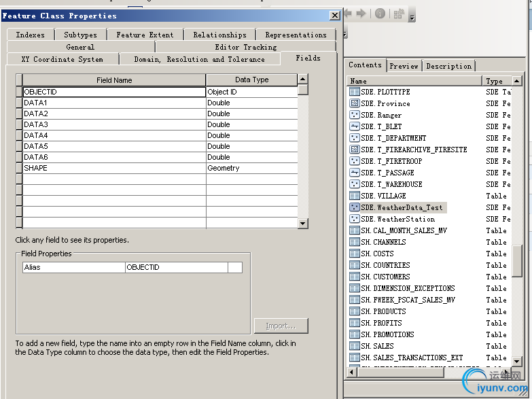
Task: Click the SH.COUNTRIES table icon
Action: click(x=355, y=265)
